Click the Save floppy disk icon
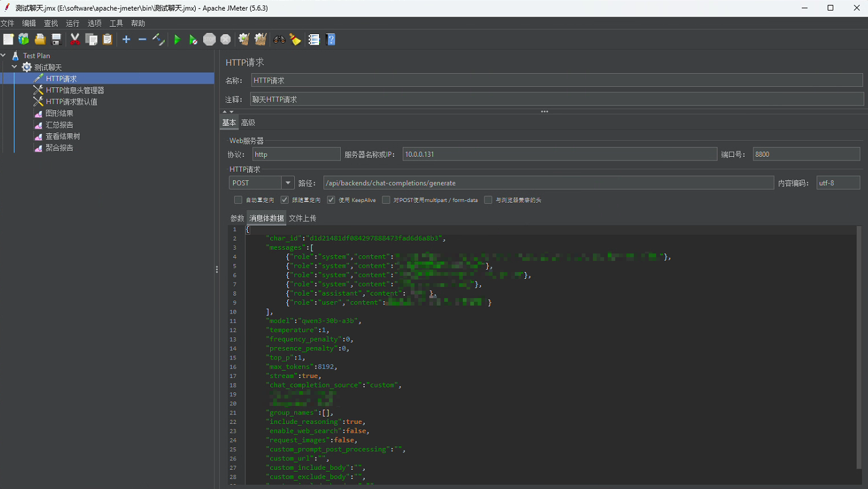This screenshot has height=489, width=868. [56, 40]
